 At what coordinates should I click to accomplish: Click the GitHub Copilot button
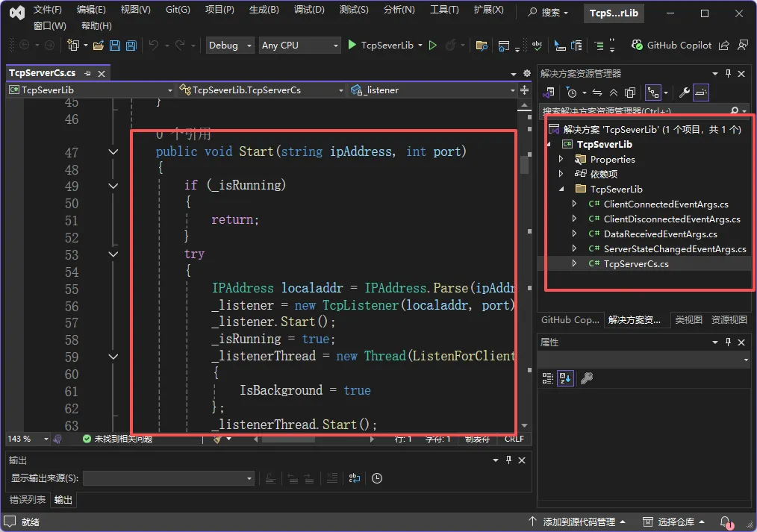coord(671,46)
